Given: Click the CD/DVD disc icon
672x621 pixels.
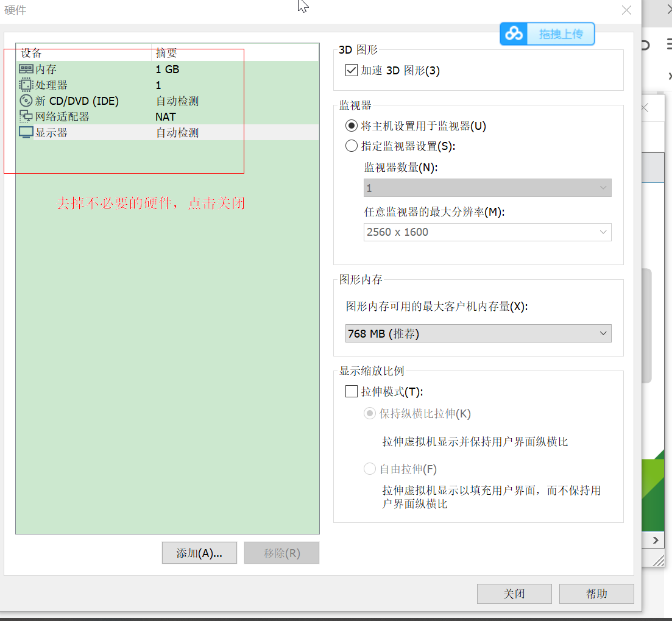Looking at the screenshot, I should (x=26, y=101).
